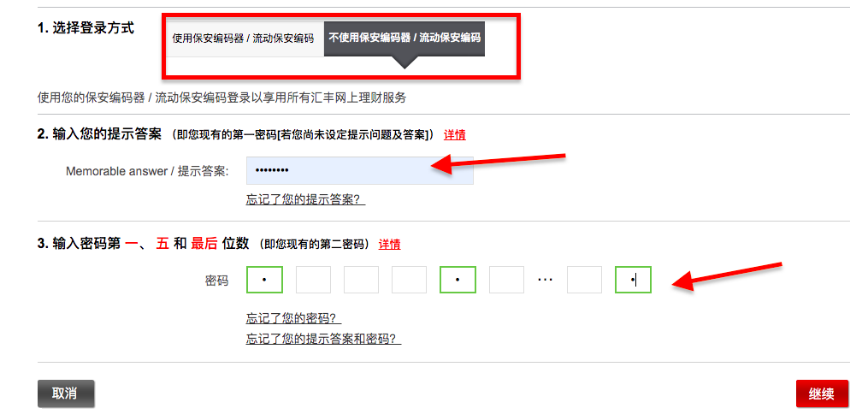Focus the fifth password digit box
Image resolution: width=868 pixels, height=420 pixels.
458,280
